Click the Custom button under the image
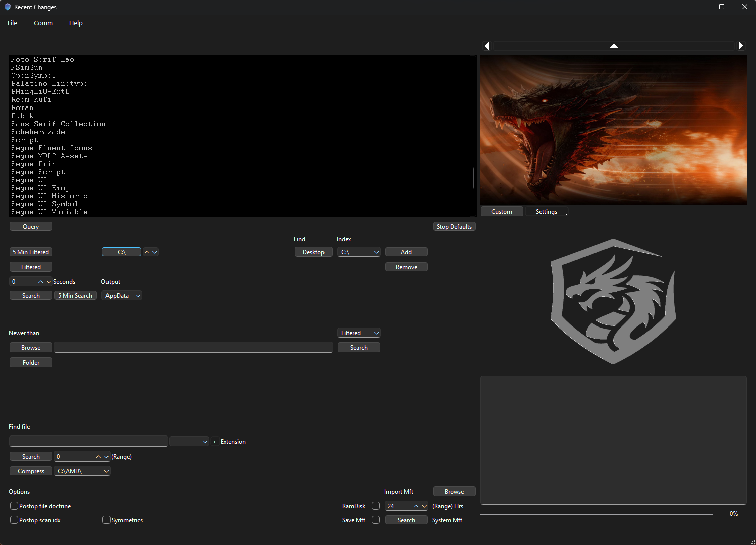 502,212
